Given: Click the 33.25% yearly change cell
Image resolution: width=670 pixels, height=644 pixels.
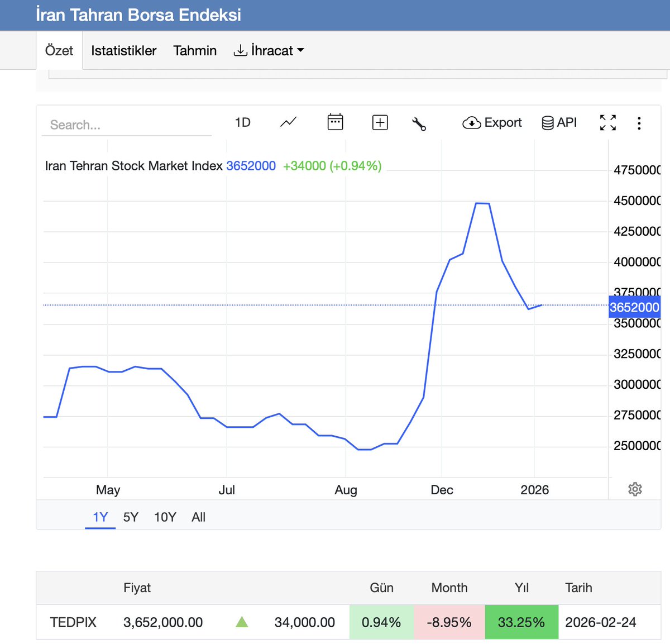Looking at the screenshot, I should [521, 622].
